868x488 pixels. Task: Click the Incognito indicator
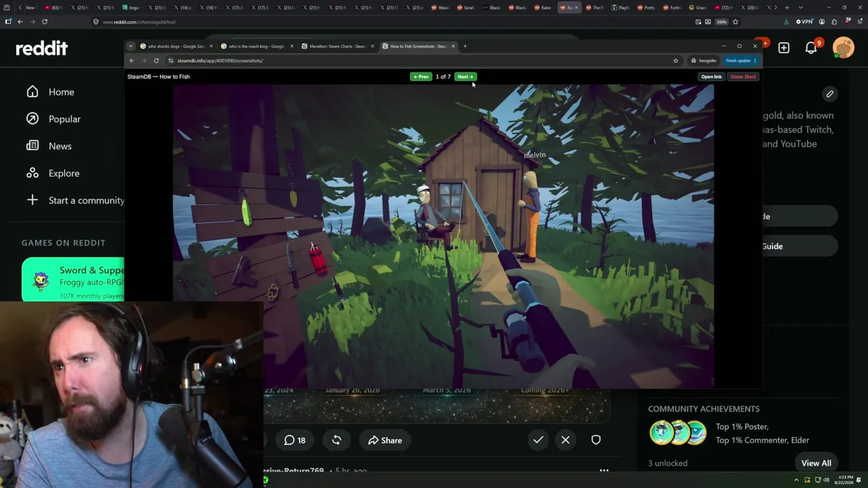(x=703, y=60)
